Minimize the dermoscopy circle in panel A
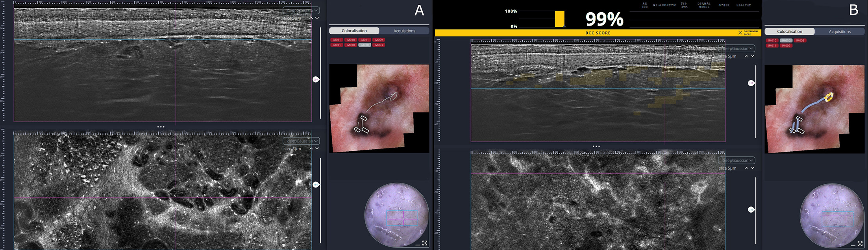This screenshot has height=250, width=868. (x=417, y=245)
